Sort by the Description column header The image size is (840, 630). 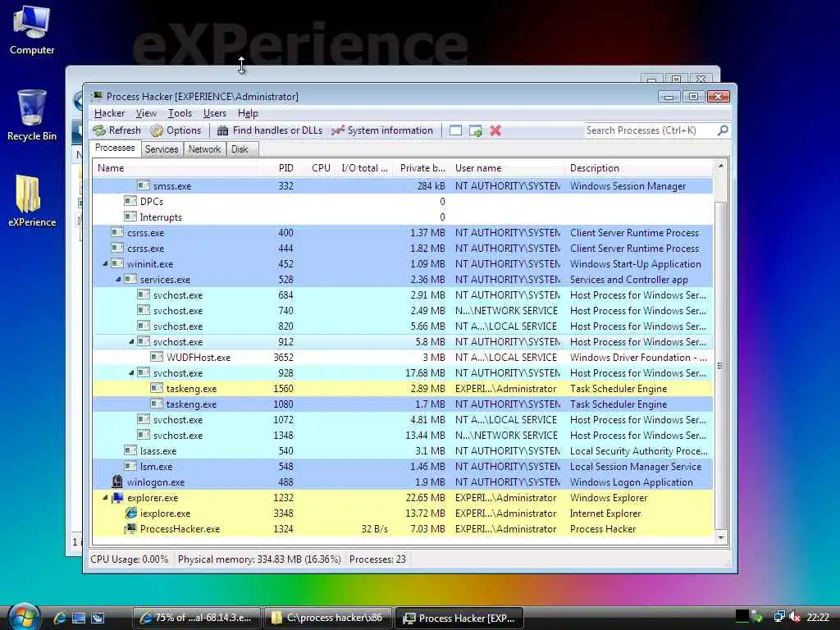tap(638, 167)
